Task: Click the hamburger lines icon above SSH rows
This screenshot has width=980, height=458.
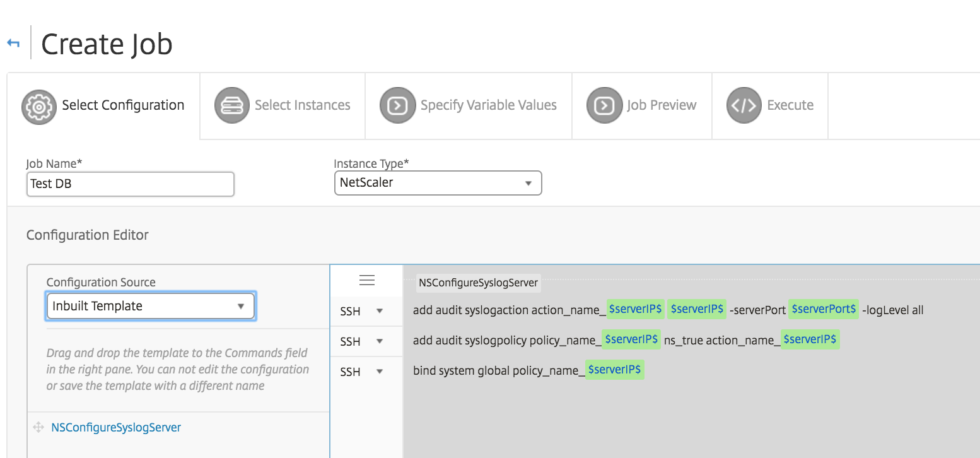Action: click(x=367, y=280)
